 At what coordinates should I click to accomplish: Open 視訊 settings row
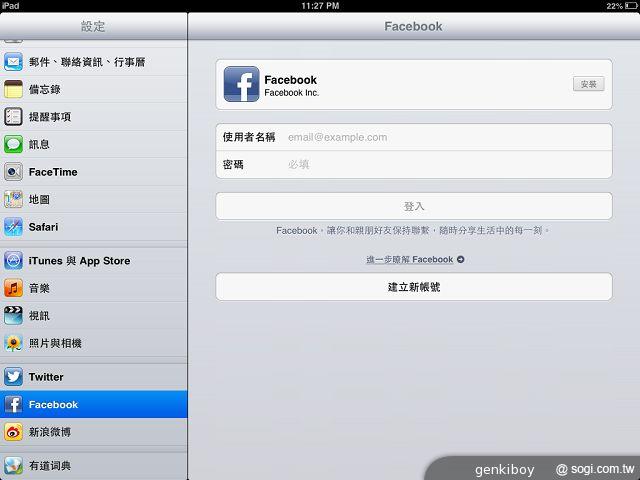click(93, 316)
